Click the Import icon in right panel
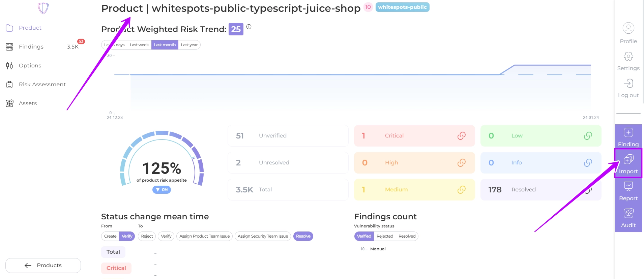The image size is (644, 279). pyautogui.click(x=628, y=160)
